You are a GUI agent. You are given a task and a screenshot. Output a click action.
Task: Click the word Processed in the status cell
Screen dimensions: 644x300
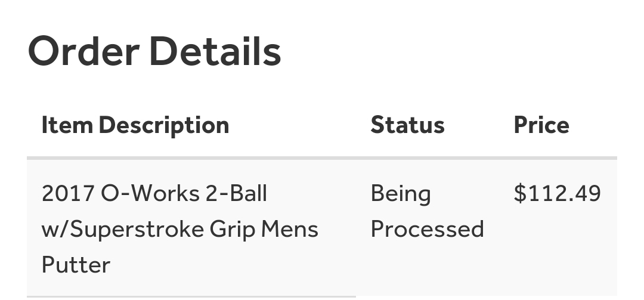coord(427,230)
